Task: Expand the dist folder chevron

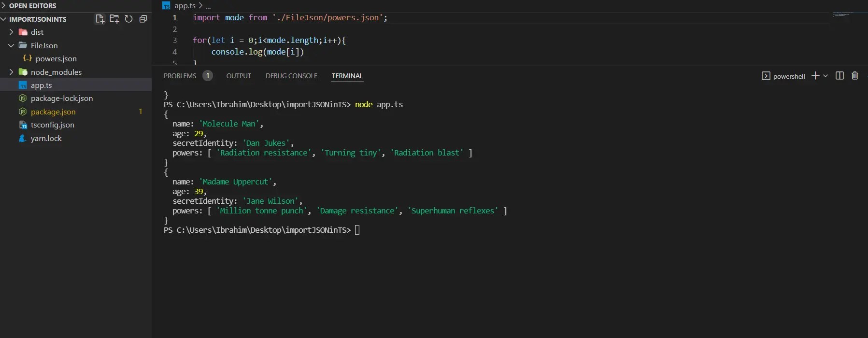Action: [x=11, y=32]
